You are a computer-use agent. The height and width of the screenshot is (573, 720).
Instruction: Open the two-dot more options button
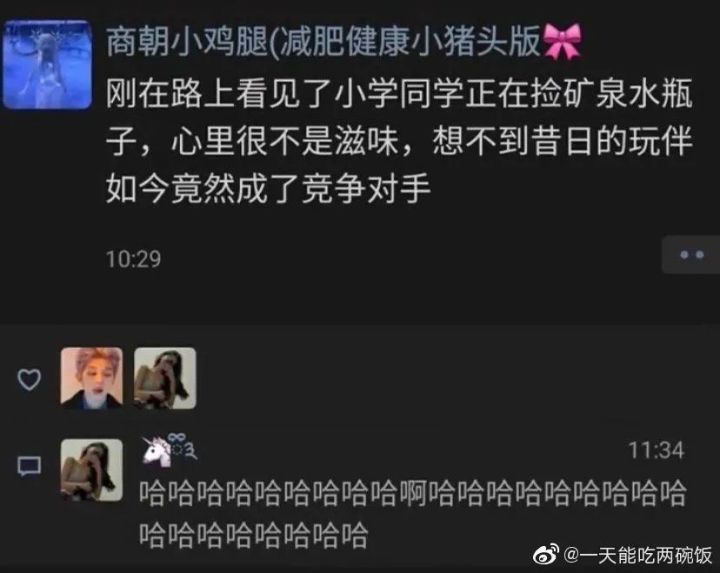click(691, 255)
